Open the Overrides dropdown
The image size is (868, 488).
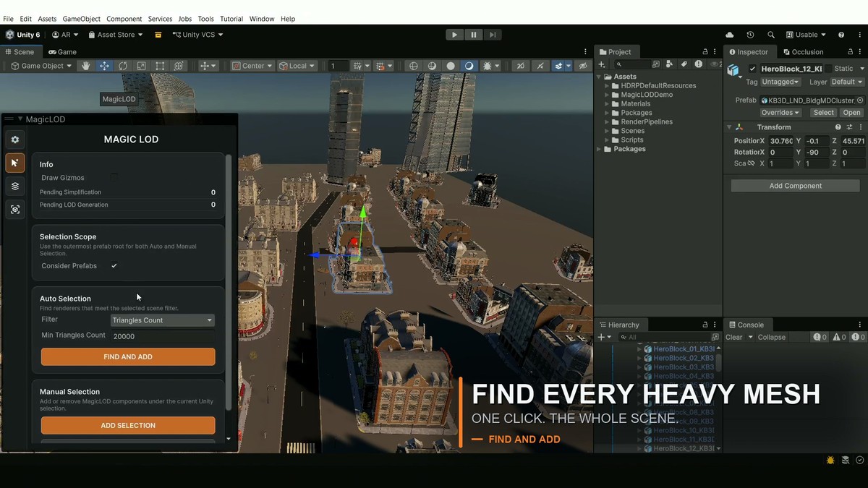click(780, 113)
